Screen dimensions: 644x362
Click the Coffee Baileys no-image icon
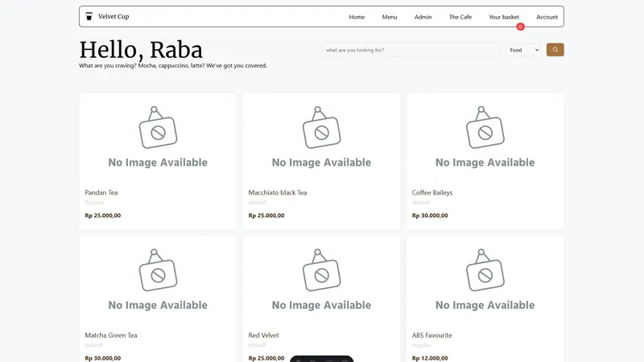click(x=485, y=127)
